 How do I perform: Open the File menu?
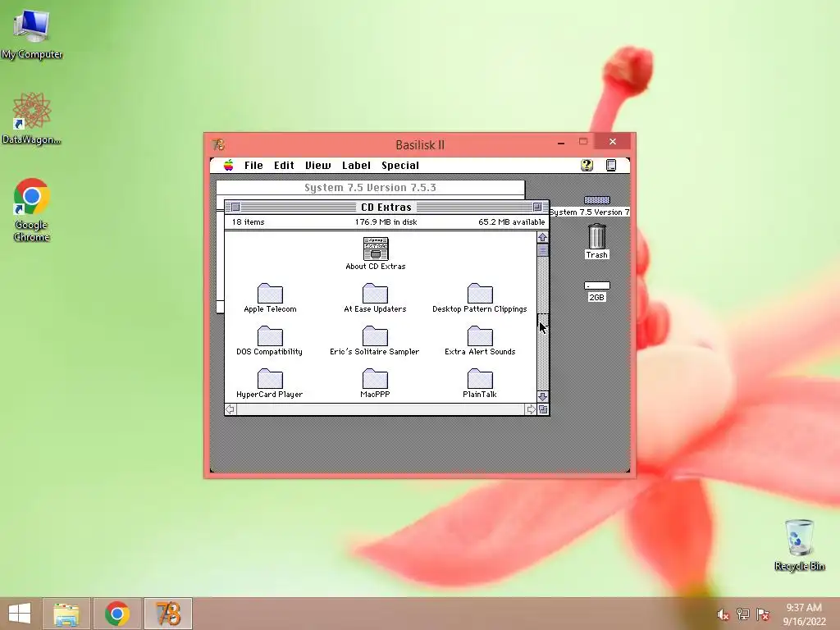point(253,166)
